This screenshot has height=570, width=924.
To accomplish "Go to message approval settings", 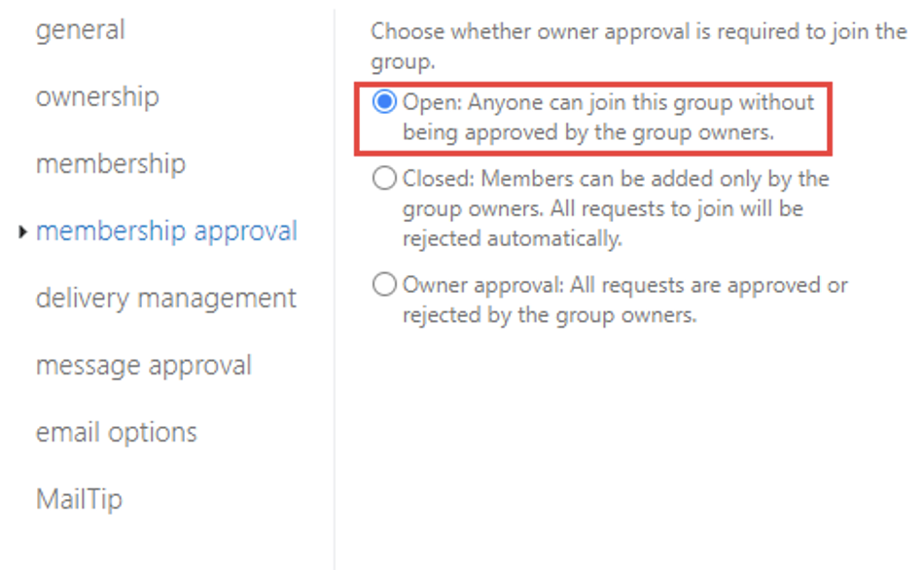I will coord(144,365).
